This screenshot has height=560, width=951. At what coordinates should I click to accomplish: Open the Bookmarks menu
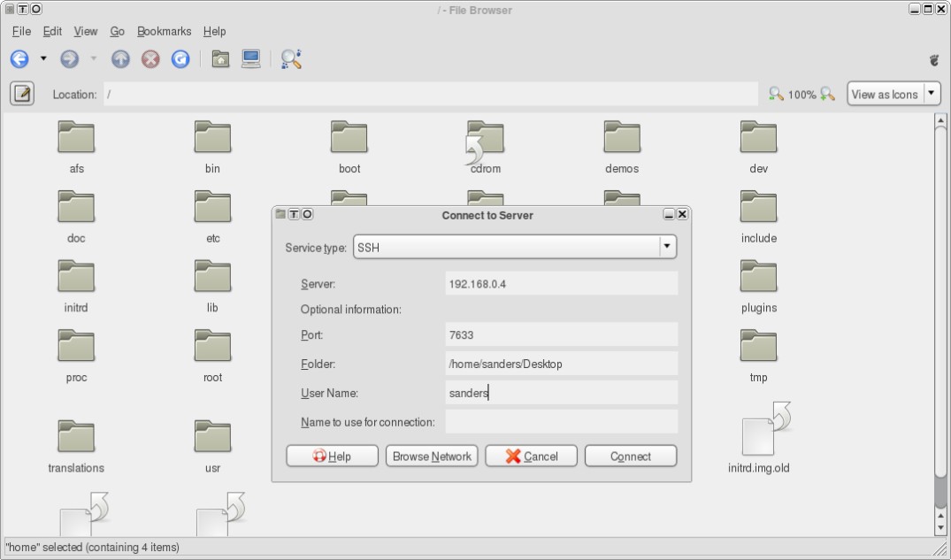tap(164, 32)
